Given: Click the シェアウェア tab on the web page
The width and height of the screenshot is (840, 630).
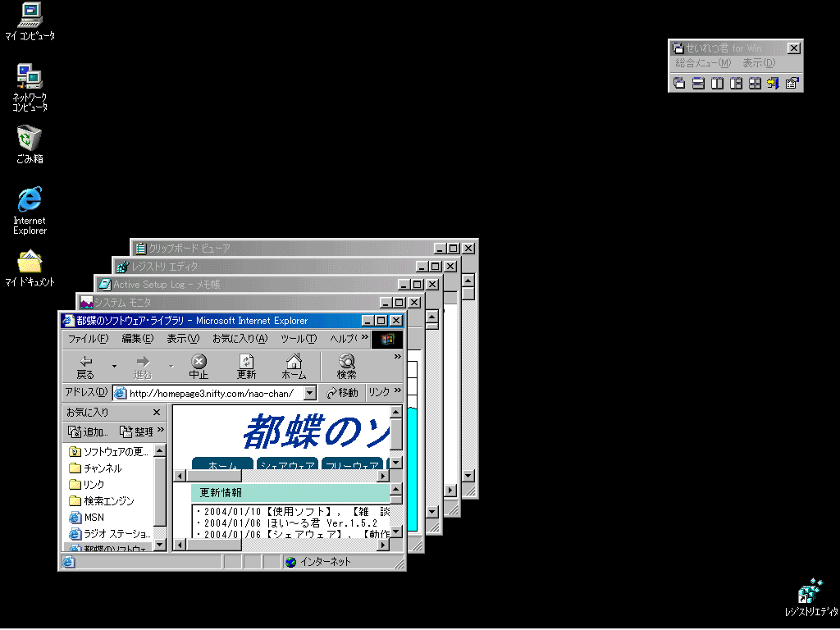Looking at the screenshot, I should [288, 464].
